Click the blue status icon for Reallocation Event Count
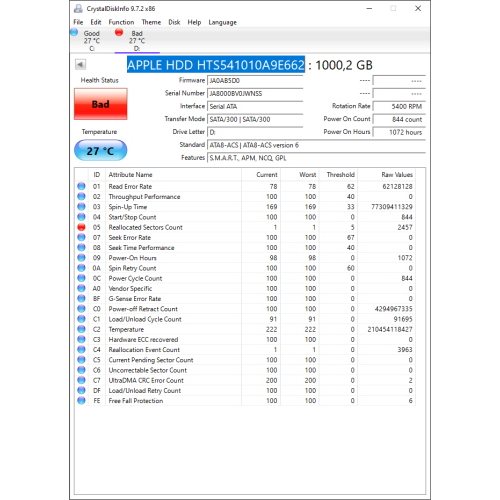Screen dimensions: 500x500 click(81, 350)
